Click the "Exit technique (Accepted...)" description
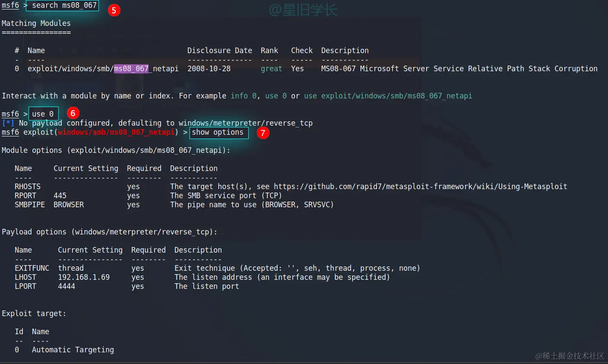This screenshot has width=608, height=364. [x=298, y=268]
